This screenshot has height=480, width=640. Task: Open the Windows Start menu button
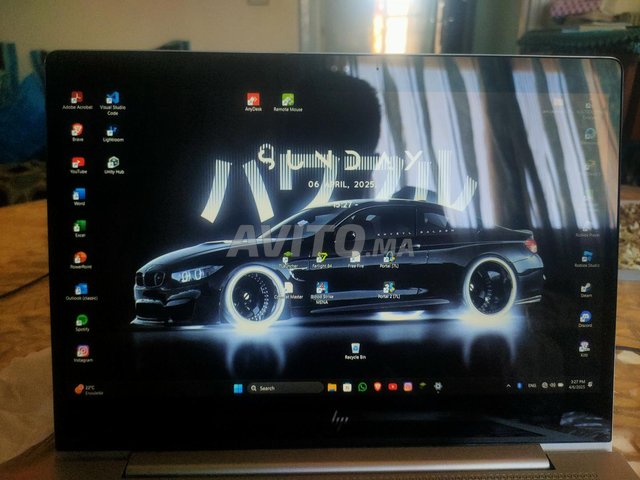237,387
